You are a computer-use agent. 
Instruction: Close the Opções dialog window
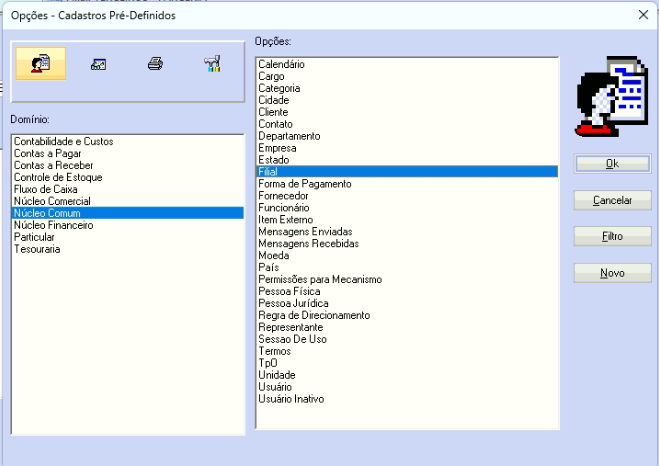(643, 15)
